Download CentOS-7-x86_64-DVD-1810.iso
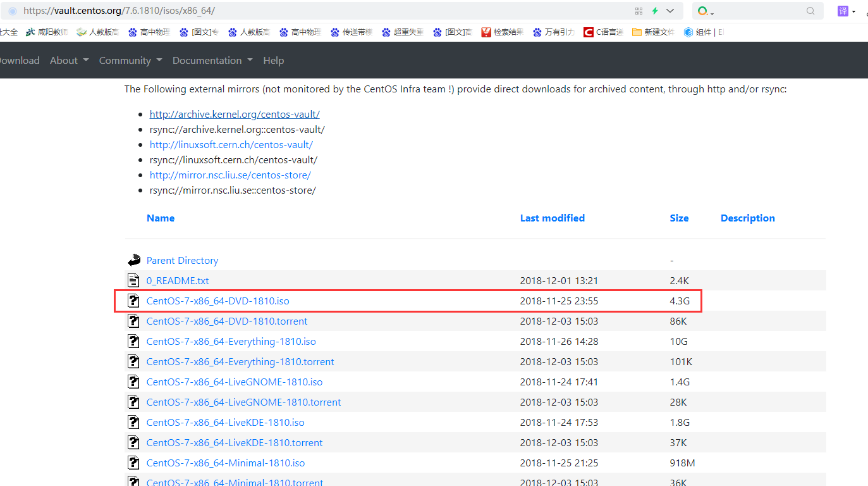The image size is (868, 486). click(218, 301)
